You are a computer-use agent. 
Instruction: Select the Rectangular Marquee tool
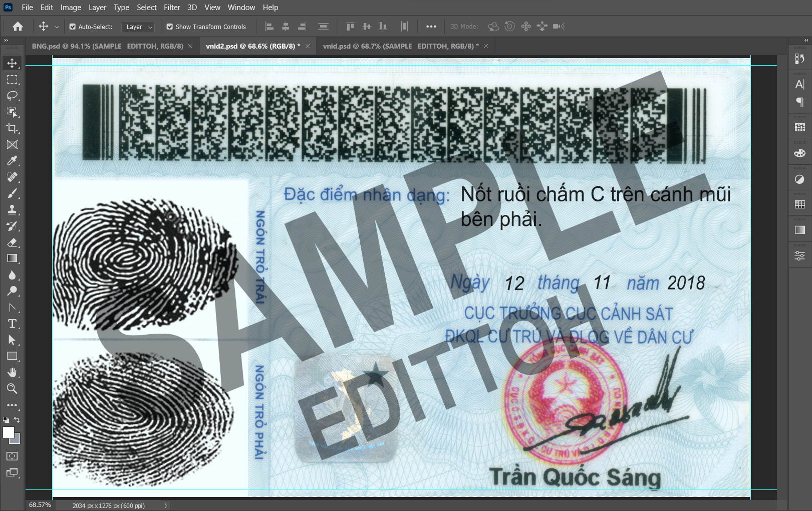click(12, 80)
